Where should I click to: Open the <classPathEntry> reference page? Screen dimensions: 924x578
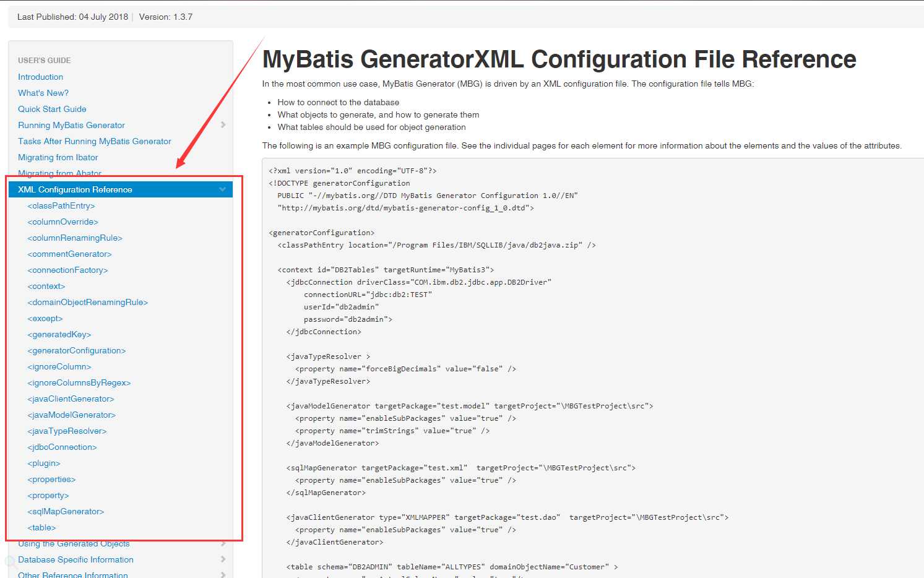61,205
